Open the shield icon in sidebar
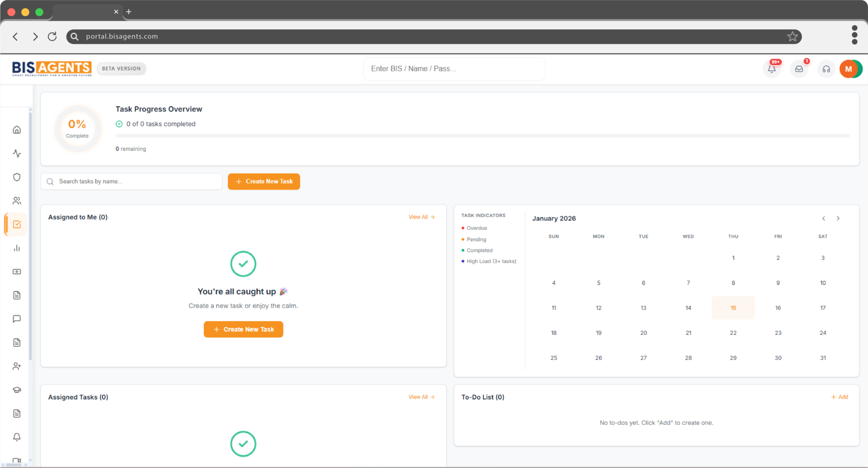The height and width of the screenshot is (468, 868). (x=17, y=177)
